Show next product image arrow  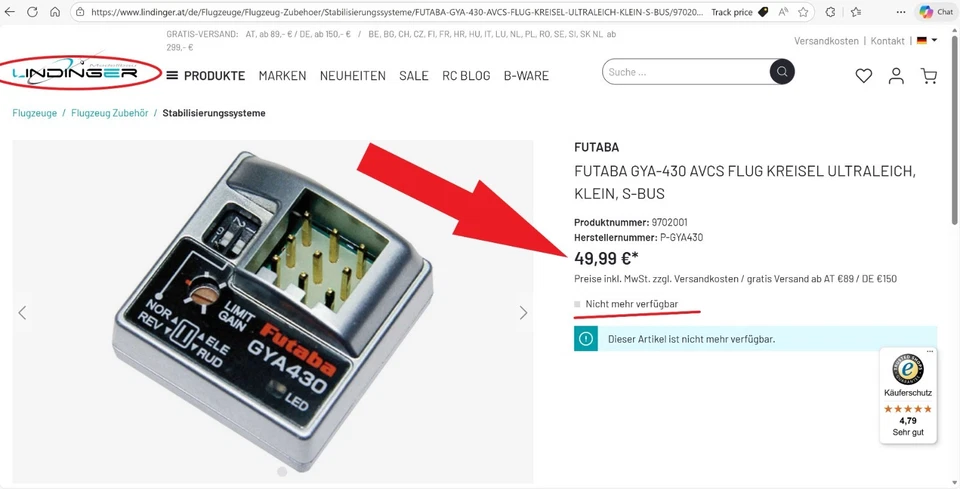coord(523,313)
